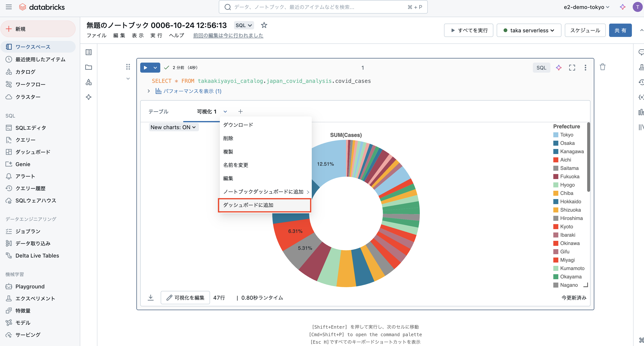Toggle fullscreen mode for the cell
Viewport: 644px width, 346px height.
[x=572, y=67]
